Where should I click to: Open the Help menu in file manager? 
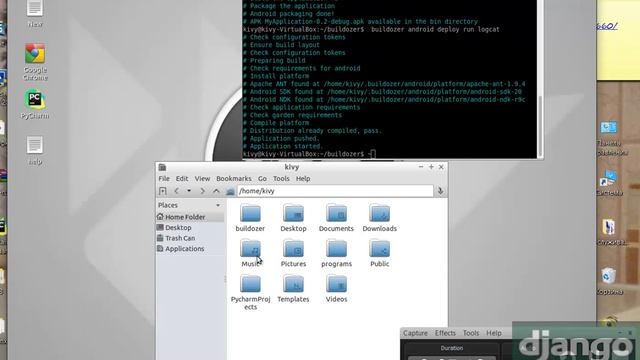[x=303, y=179]
